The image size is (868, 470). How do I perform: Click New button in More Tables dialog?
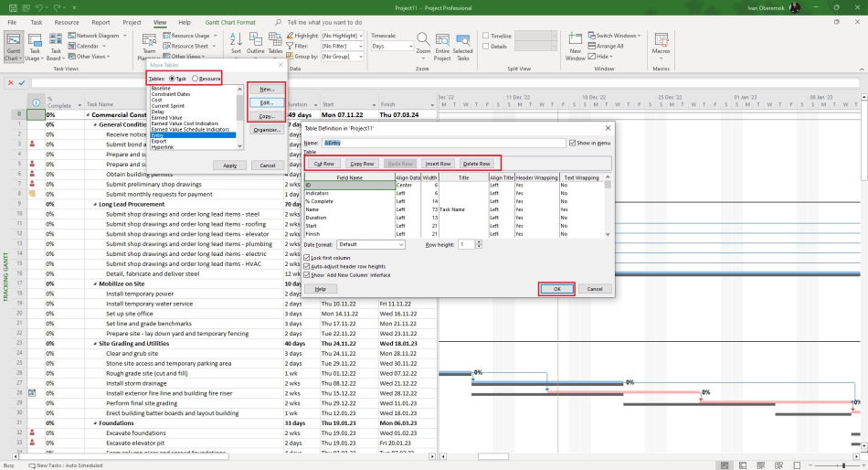point(267,90)
